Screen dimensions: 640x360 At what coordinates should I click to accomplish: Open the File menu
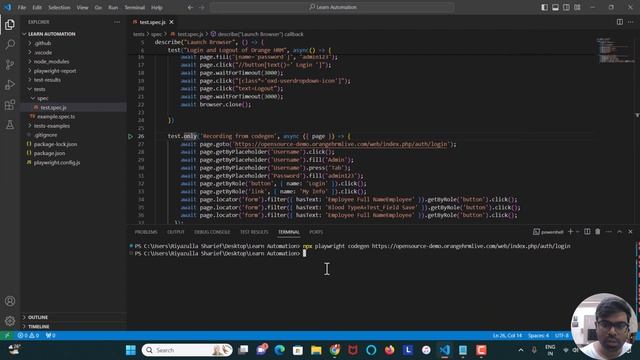tap(22, 7)
